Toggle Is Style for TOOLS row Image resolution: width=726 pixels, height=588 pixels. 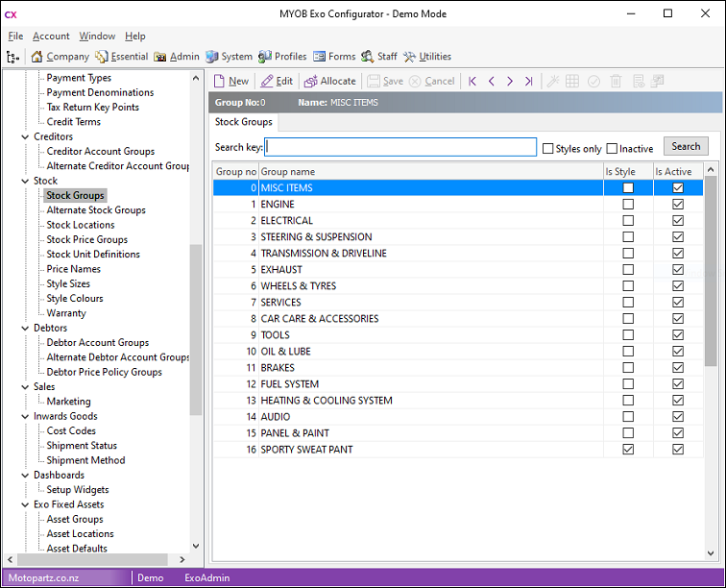tap(628, 334)
